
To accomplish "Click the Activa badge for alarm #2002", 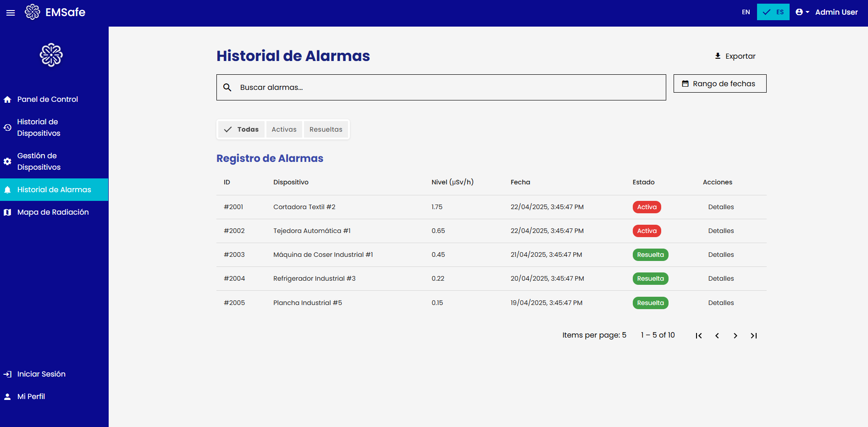I will tap(647, 231).
